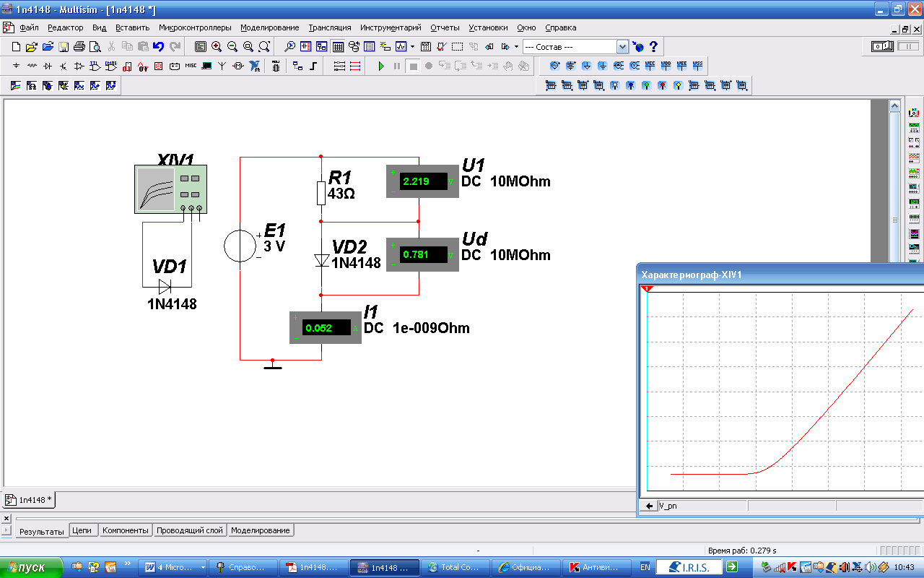The image size is (924, 578).
Task: Toggle the simulation pause switch at right
Action: coord(908,46)
